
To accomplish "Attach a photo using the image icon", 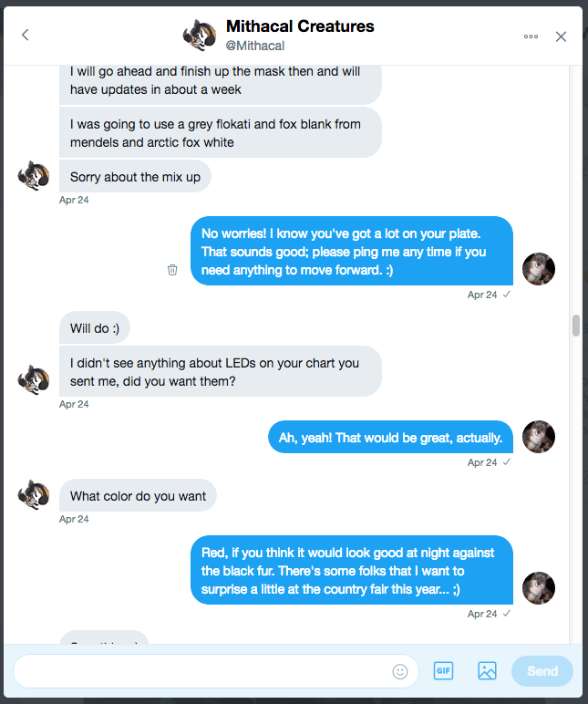I will 487,671.
